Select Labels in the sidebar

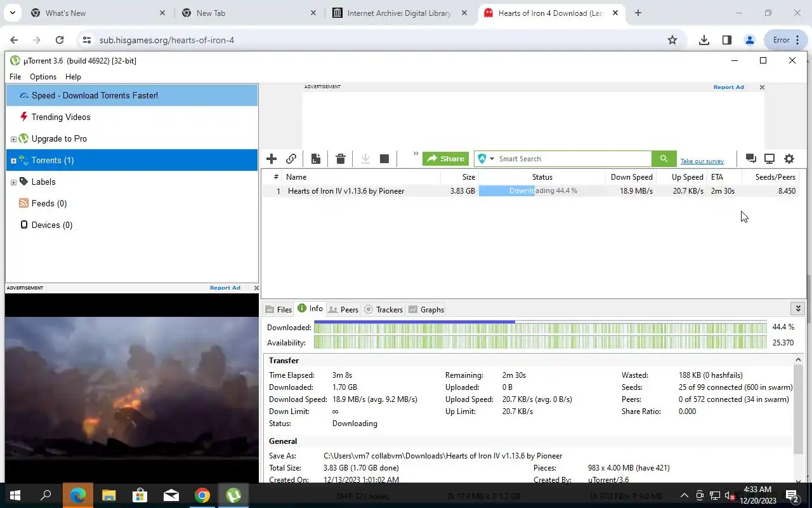pyautogui.click(x=132, y=182)
